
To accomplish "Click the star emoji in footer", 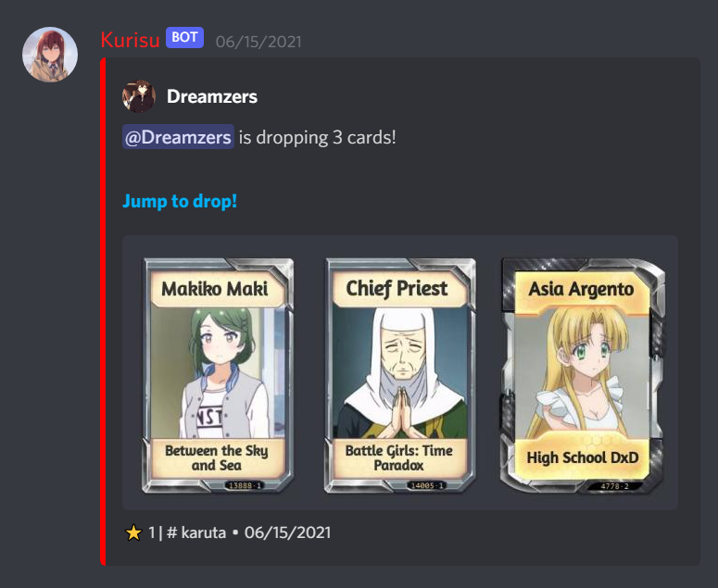I will [x=133, y=532].
